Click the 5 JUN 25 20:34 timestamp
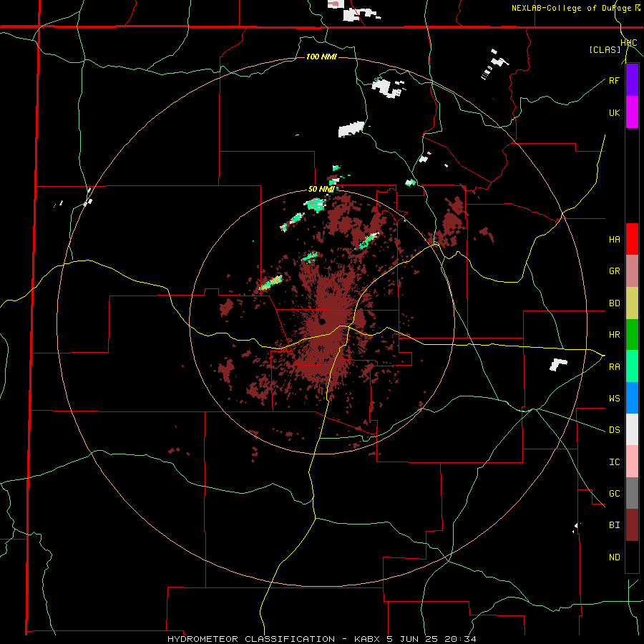The height and width of the screenshot is (644, 644). point(431,639)
